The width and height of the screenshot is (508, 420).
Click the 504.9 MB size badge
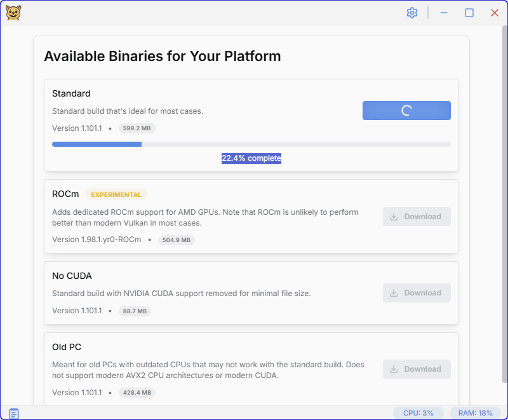click(177, 240)
